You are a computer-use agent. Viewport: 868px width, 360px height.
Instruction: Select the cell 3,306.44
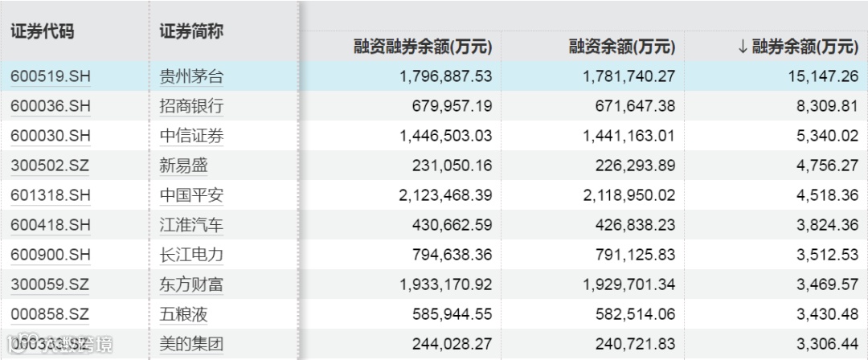point(828,345)
